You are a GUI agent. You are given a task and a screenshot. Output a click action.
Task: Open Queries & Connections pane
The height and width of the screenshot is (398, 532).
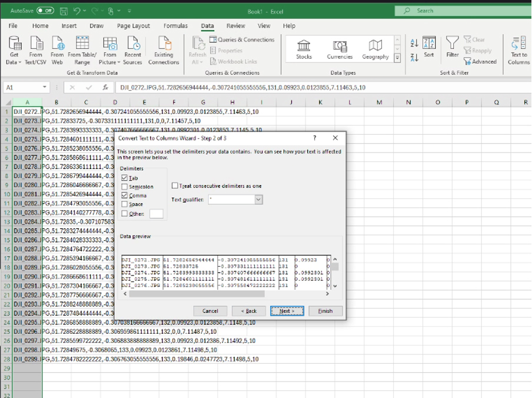[x=242, y=39]
